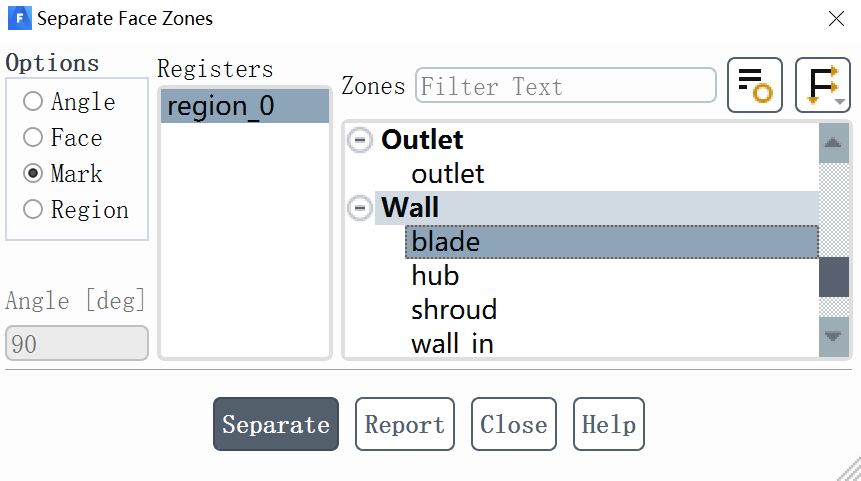Viewport: 861px width, 481px height.
Task: Select the Region radio option
Action: tap(34, 210)
